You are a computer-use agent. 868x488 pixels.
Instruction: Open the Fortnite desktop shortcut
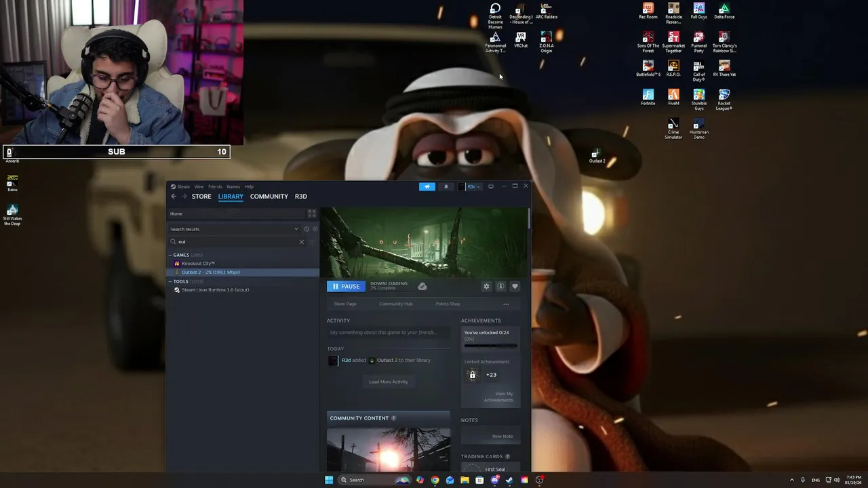(x=648, y=97)
